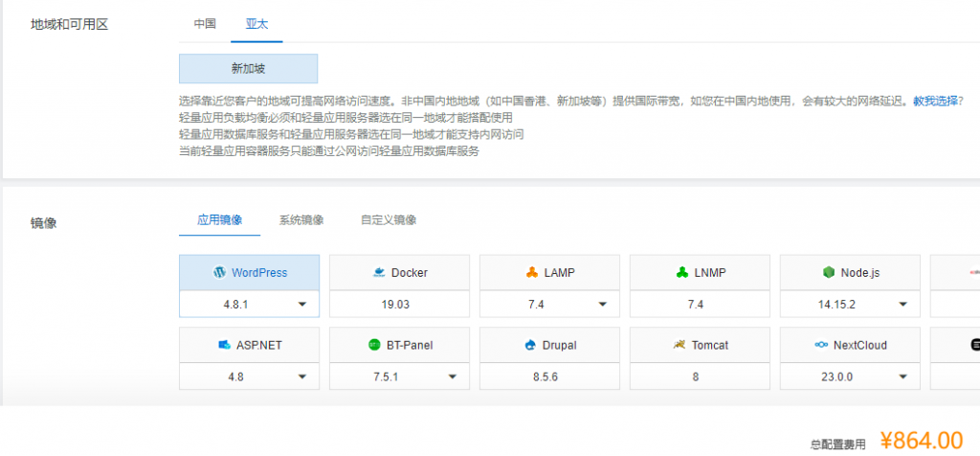Viewport: 980px width, 456px height.
Task: Choose the 新加坡 region button
Action: (249, 69)
